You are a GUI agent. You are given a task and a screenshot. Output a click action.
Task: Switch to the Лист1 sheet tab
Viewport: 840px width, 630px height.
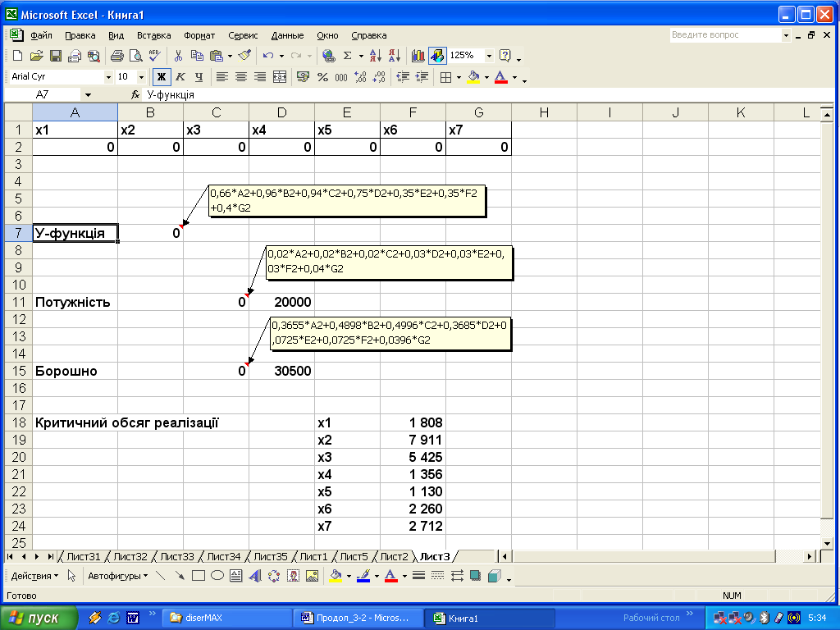click(313, 557)
